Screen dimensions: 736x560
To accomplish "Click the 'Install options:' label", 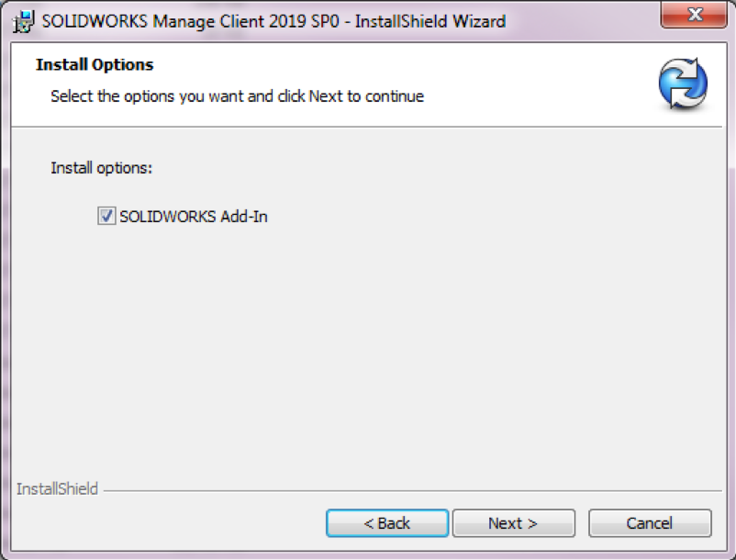I will pyautogui.click(x=101, y=168).
